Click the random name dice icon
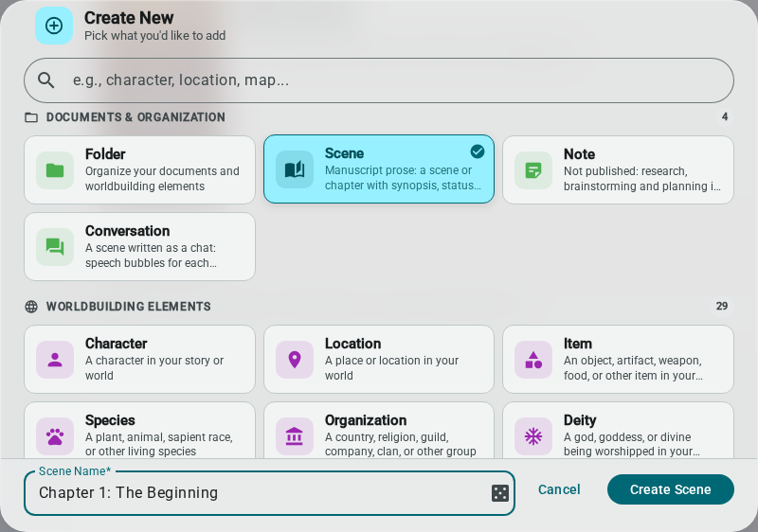This screenshot has height=532, width=758. point(500,493)
